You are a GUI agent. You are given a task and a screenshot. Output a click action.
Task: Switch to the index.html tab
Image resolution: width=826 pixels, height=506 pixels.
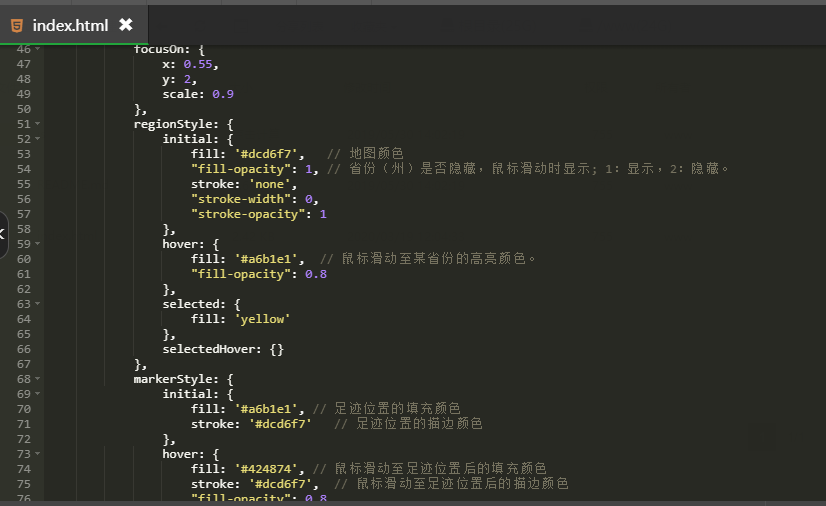70,25
